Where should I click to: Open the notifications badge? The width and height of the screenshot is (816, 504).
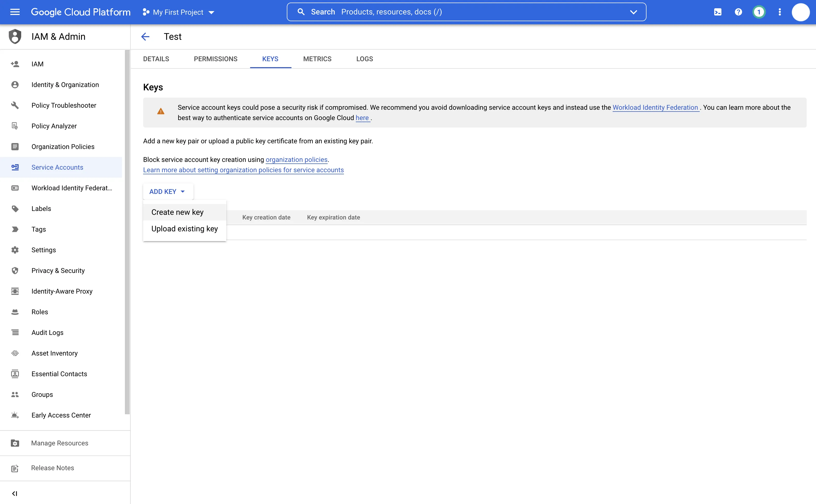coord(759,12)
